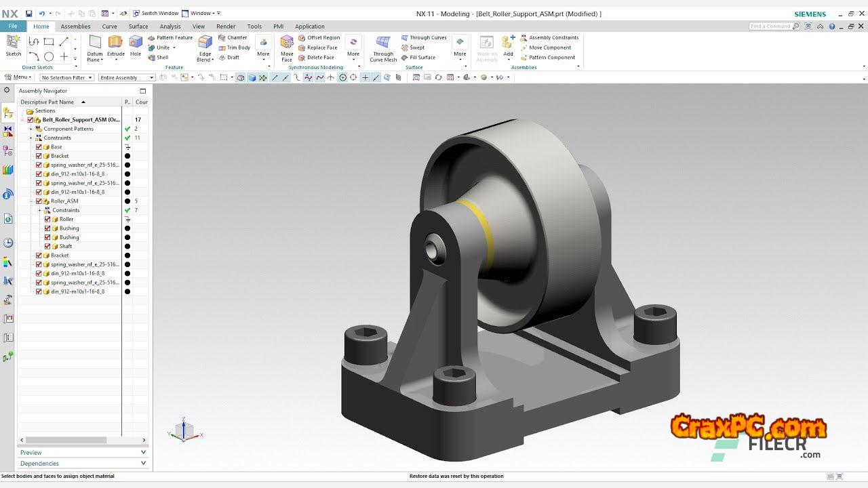Open the Analysis tab
This screenshot has width=868, height=488.
(x=170, y=26)
